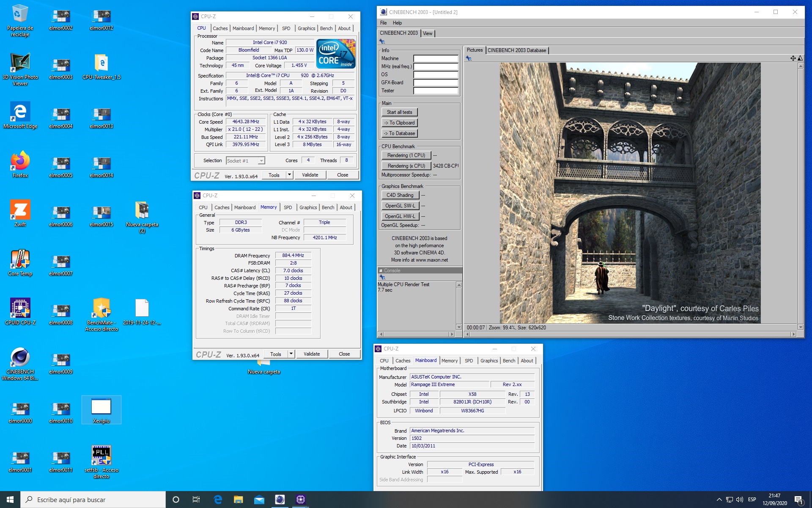Show hidden system tray icons
This screenshot has height=508, width=812.
coord(719,500)
